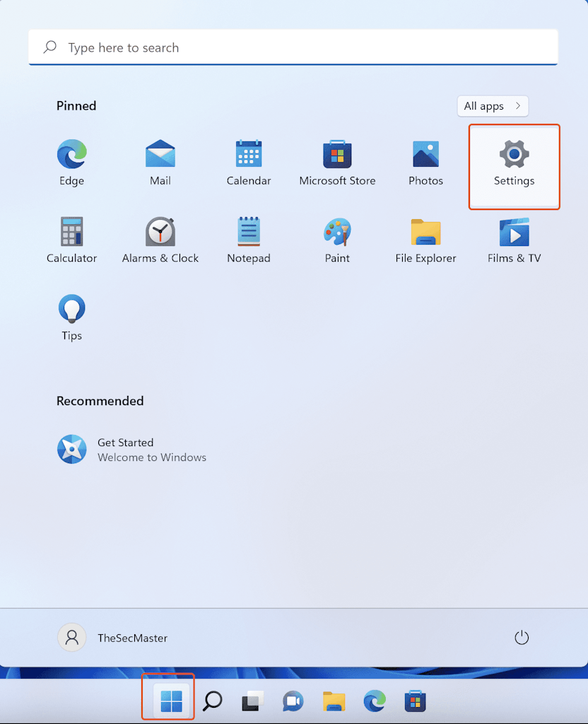Open Microsoft Store from pinned apps
The width and height of the screenshot is (588, 724).
[x=337, y=163]
